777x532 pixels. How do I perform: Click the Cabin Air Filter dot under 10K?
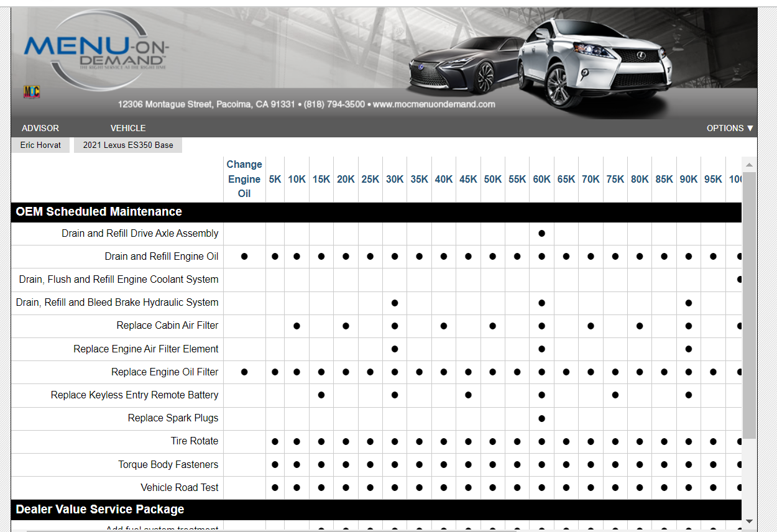pos(297,326)
